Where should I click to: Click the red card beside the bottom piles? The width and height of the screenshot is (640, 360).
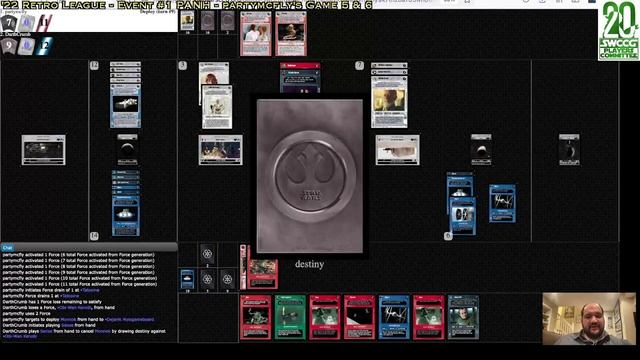click(262, 274)
